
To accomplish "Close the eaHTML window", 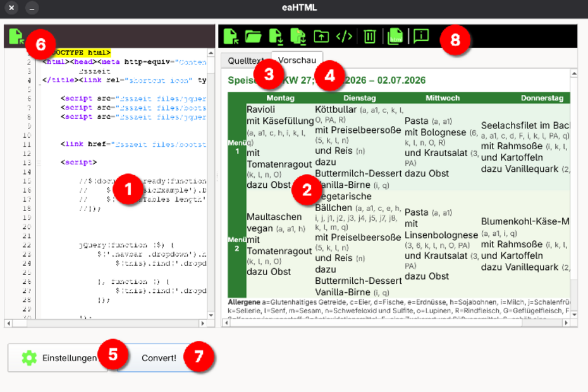I will tap(11, 8).
